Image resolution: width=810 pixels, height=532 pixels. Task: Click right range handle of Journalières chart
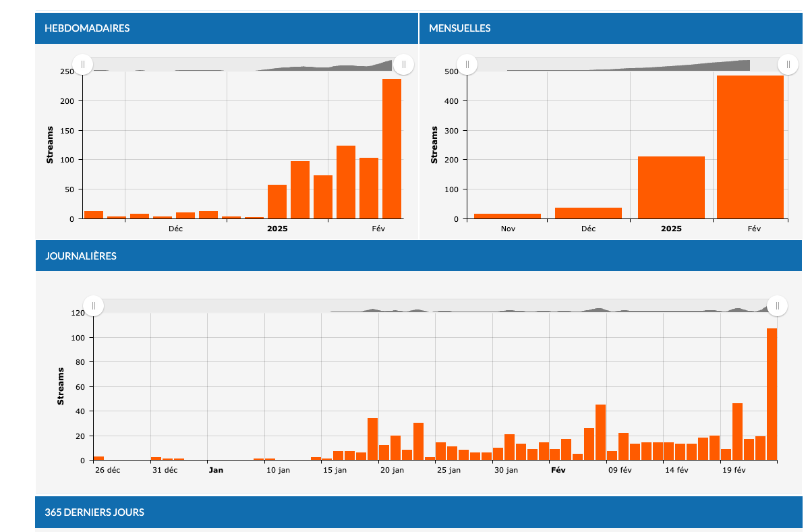(777, 305)
